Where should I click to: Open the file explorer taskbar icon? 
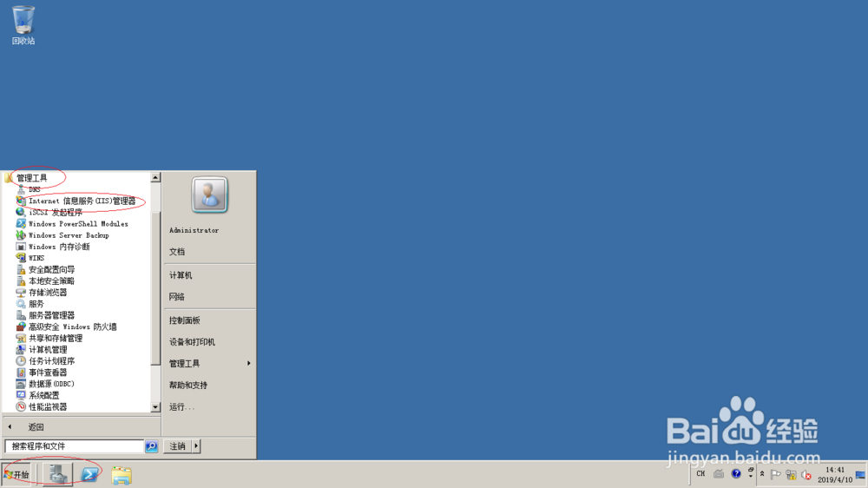(122, 475)
